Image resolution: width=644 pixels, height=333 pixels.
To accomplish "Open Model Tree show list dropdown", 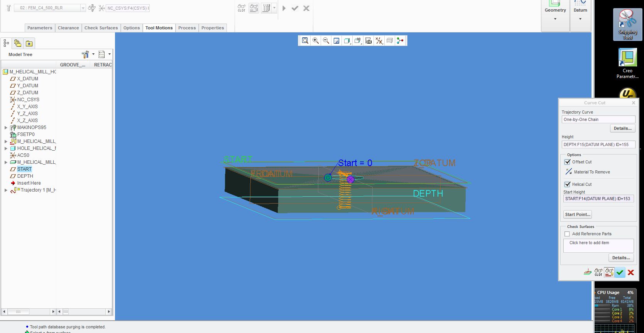I will (x=105, y=54).
